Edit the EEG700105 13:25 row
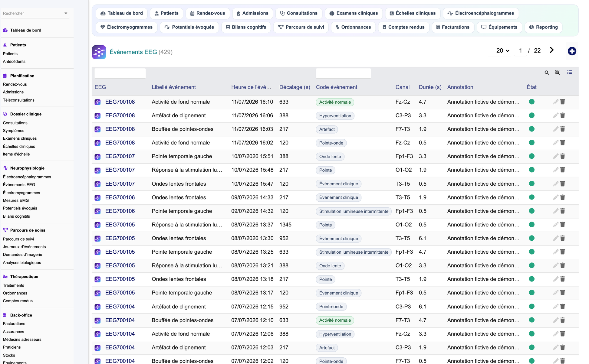The height and width of the screenshot is (364, 589). 556,252
